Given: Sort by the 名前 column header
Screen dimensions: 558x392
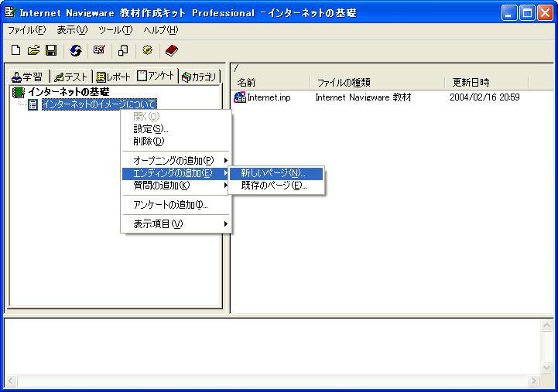Looking at the screenshot, I should click(271, 83).
